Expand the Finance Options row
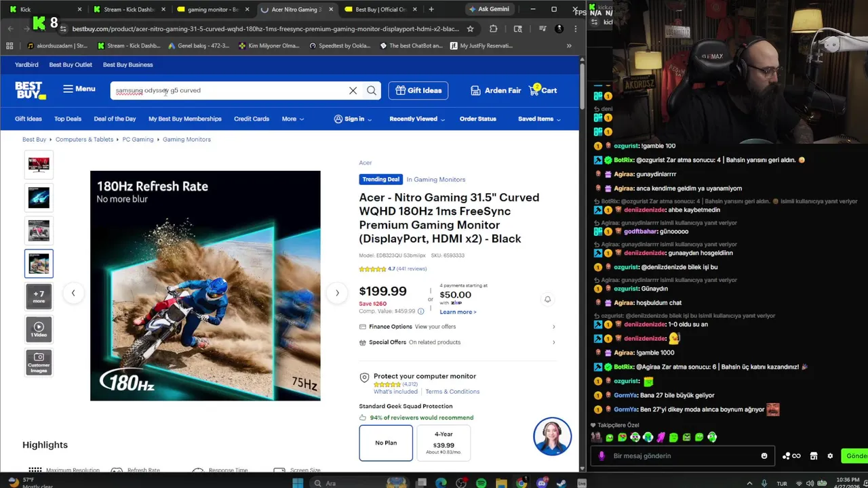The height and width of the screenshot is (488, 868). click(457, 327)
